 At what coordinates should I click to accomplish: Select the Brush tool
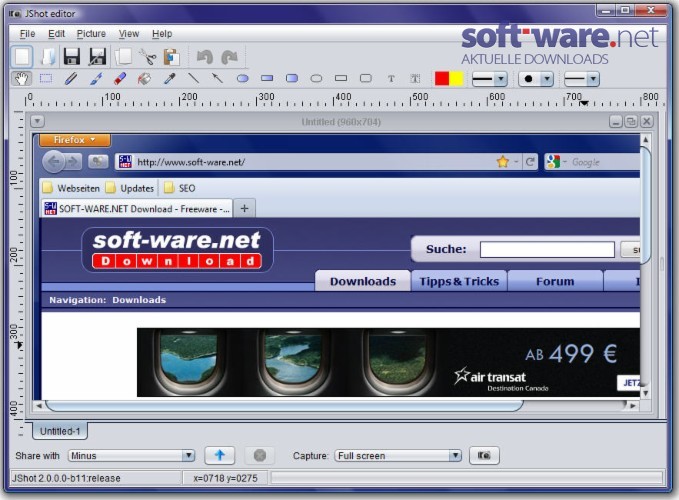[96, 78]
